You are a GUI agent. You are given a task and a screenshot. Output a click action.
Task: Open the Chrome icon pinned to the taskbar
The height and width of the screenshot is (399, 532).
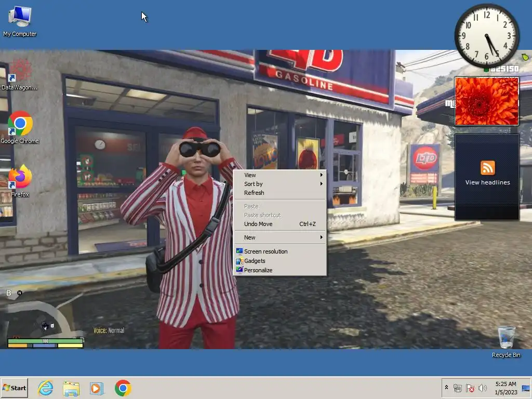pos(123,388)
